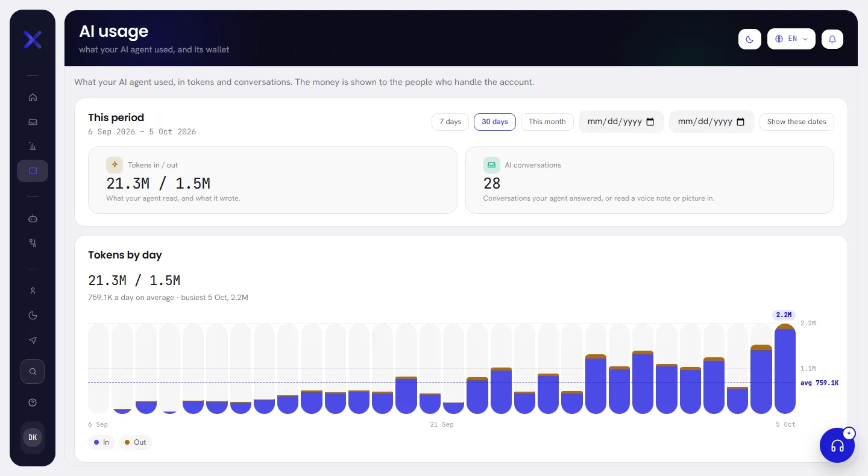Open search from the sidebar magnifier
Image resolution: width=868 pixels, height=476 pixels.
click(x=33, y=371)
